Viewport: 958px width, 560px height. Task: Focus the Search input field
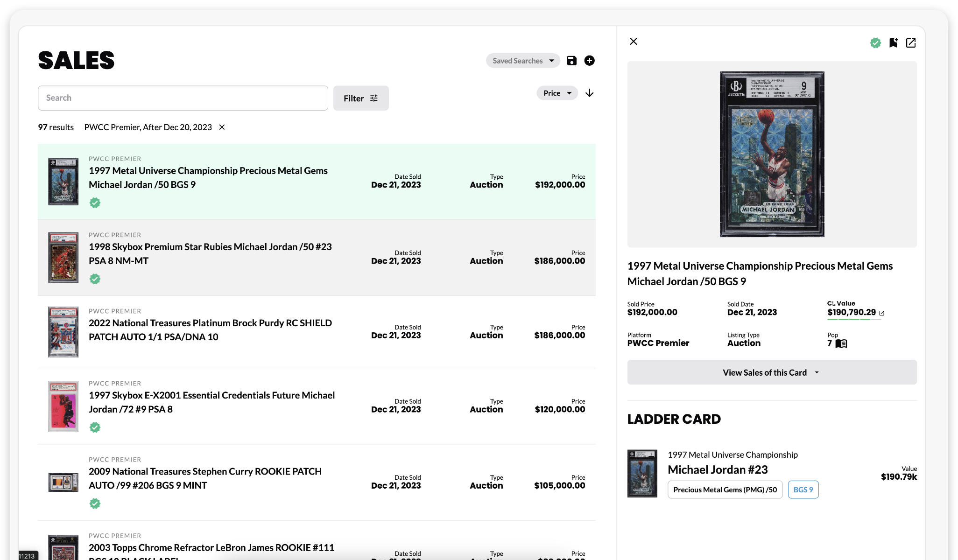[183, 98]
